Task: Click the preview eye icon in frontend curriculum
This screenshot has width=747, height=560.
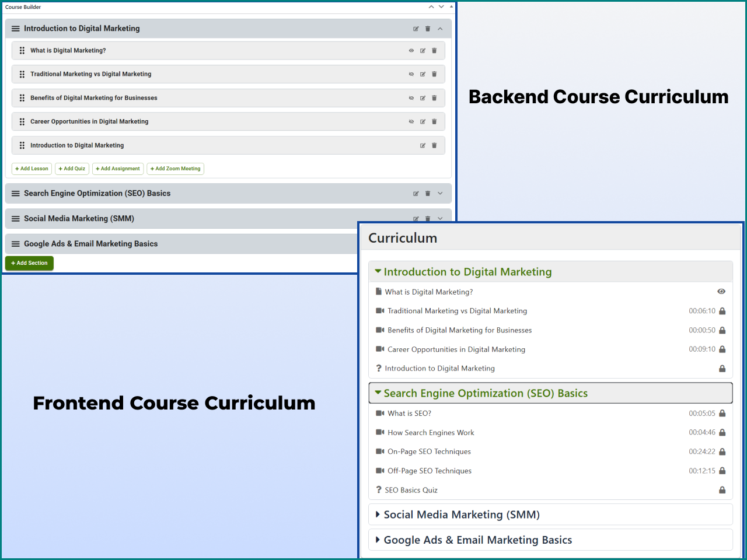Action: [721, 292]
